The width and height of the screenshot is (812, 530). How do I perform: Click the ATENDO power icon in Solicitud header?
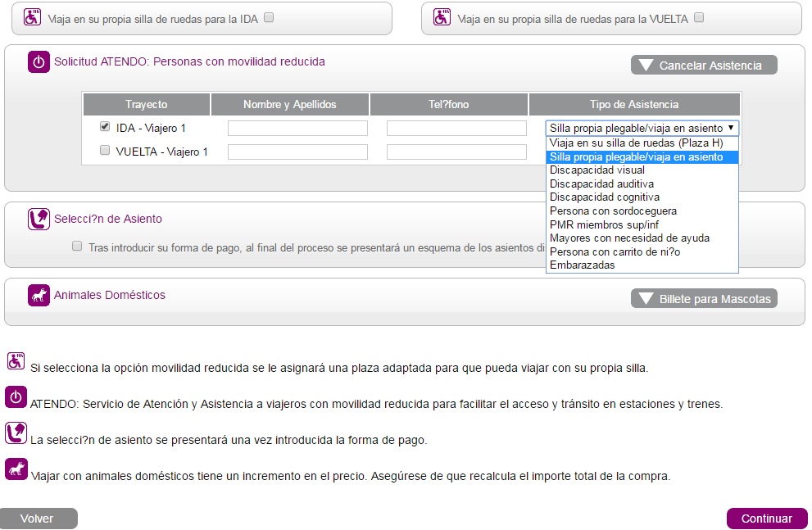click(39, 62)
